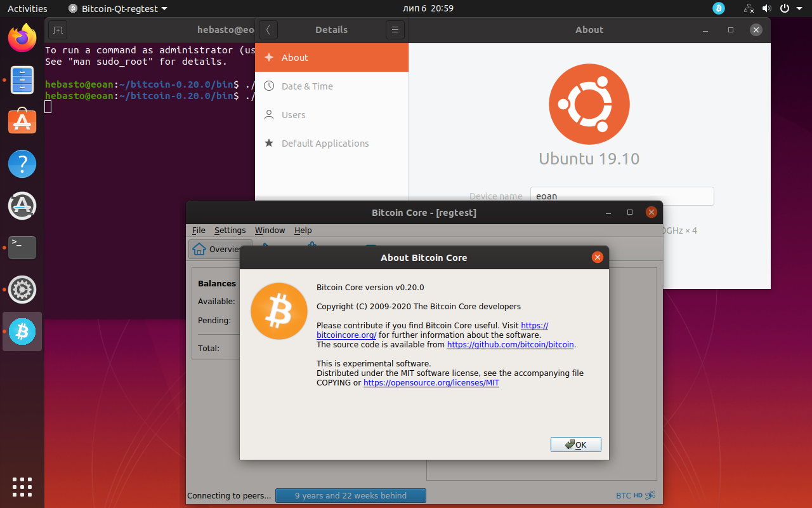Click 'Available:' label in Balances panel
Image resolution: width=812 pixels, height=508 pixels.
216,301
